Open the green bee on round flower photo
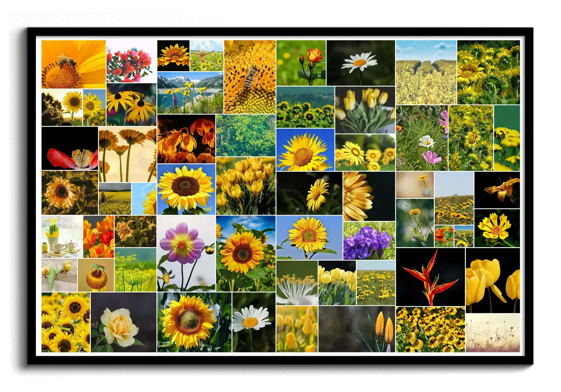The height and width of the screenshot is (392, 561). [96, 275]
